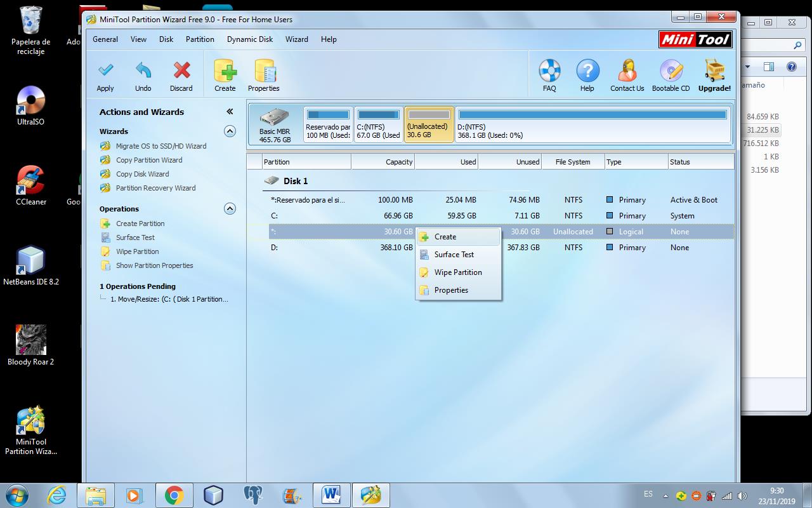
Task: Open the UltraISO desktop shortcut
Action: pyautogui.click(x=30, y=105)
